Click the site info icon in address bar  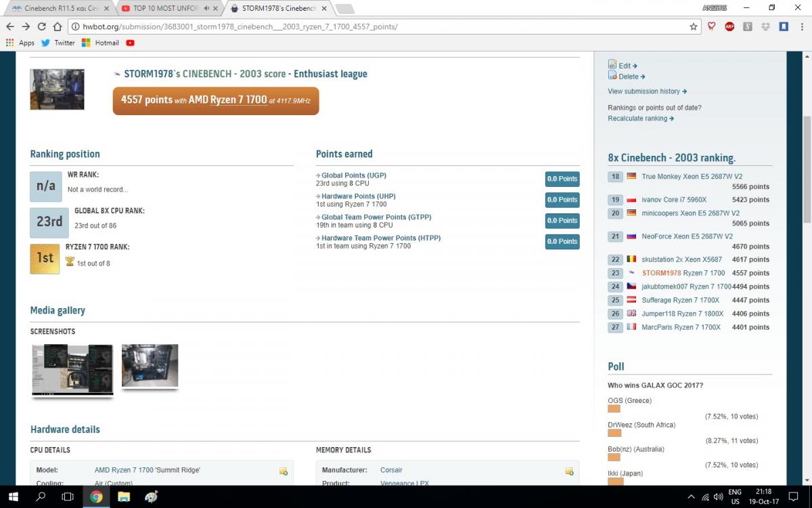(75, 26)
